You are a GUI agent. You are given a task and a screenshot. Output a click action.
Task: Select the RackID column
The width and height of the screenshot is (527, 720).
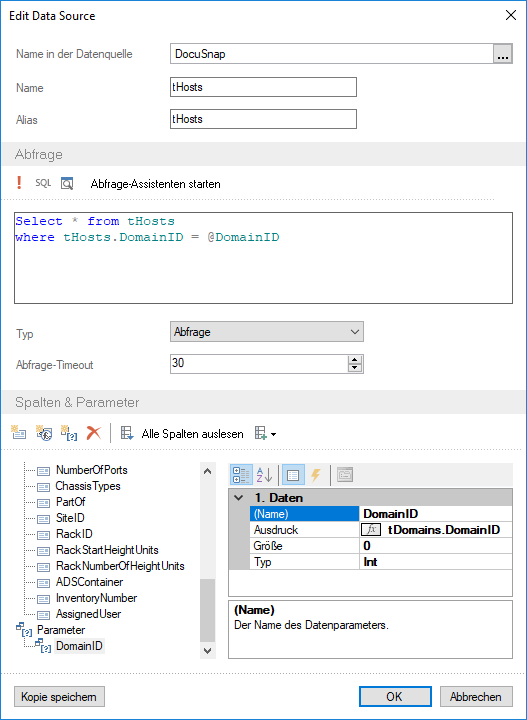(x=74, y=534)
